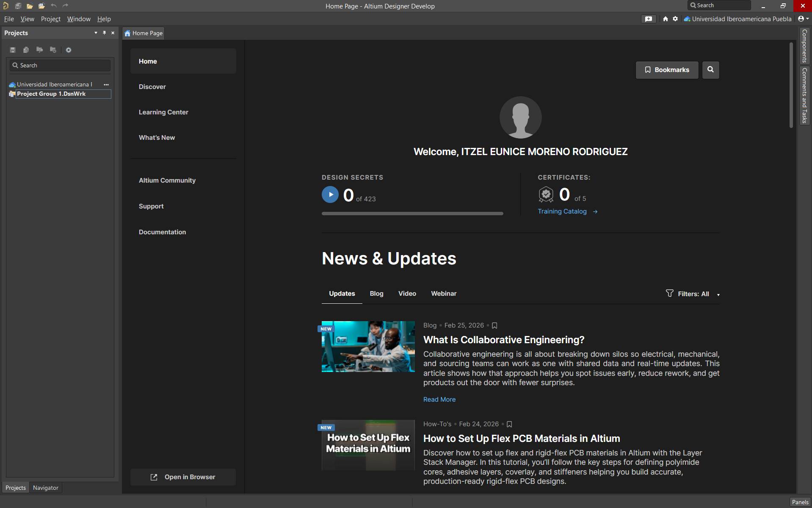812x508 pixels.
Task: Click the yellow Open Document folder icon
Action: coord(30,6)
